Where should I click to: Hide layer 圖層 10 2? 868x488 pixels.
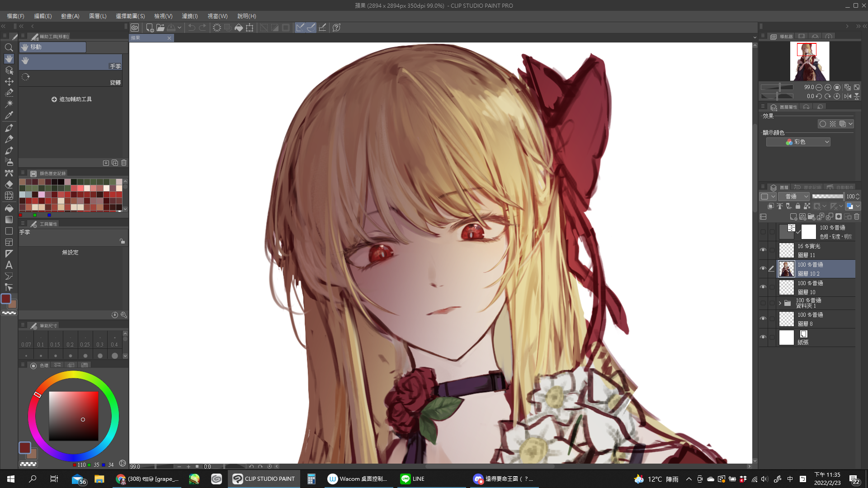(x=763, y=268)
